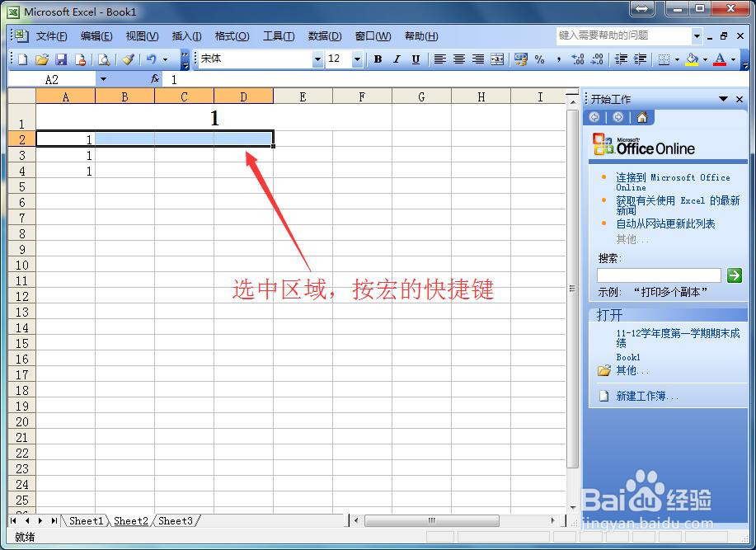
Task: Center align the cell text
Action: pyautogui.click(x=459, y=59)
